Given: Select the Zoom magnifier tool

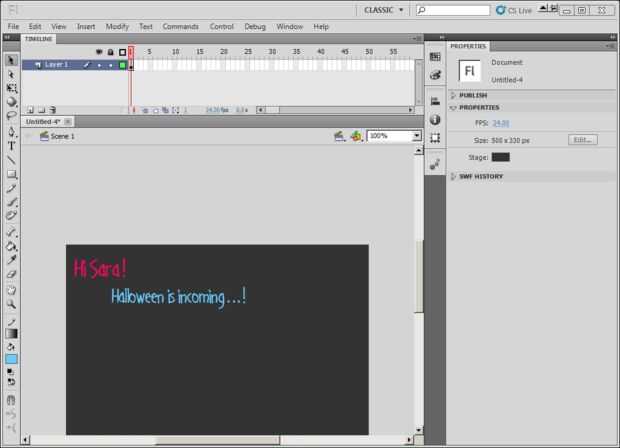Looking at the screenshot, I should [x=11, y=304].
